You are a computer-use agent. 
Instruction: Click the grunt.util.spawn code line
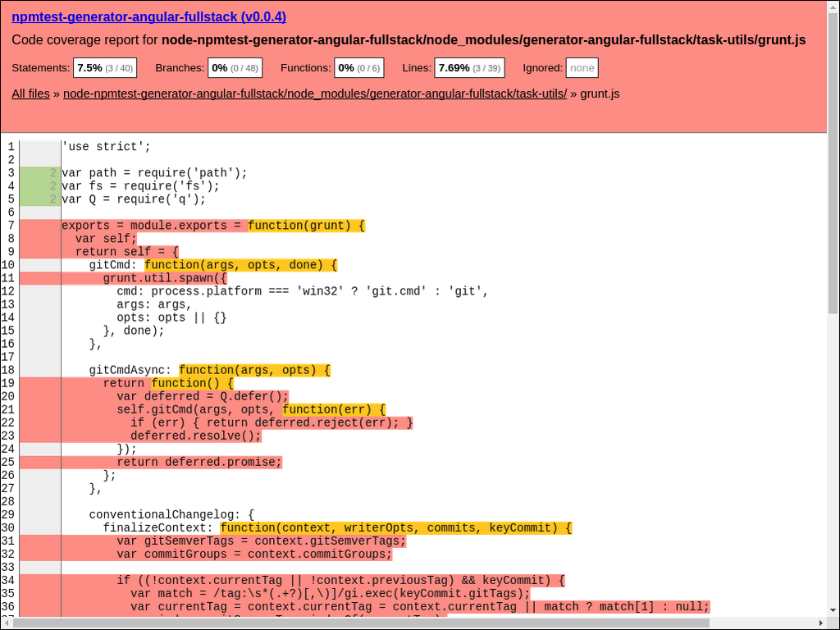165,278
